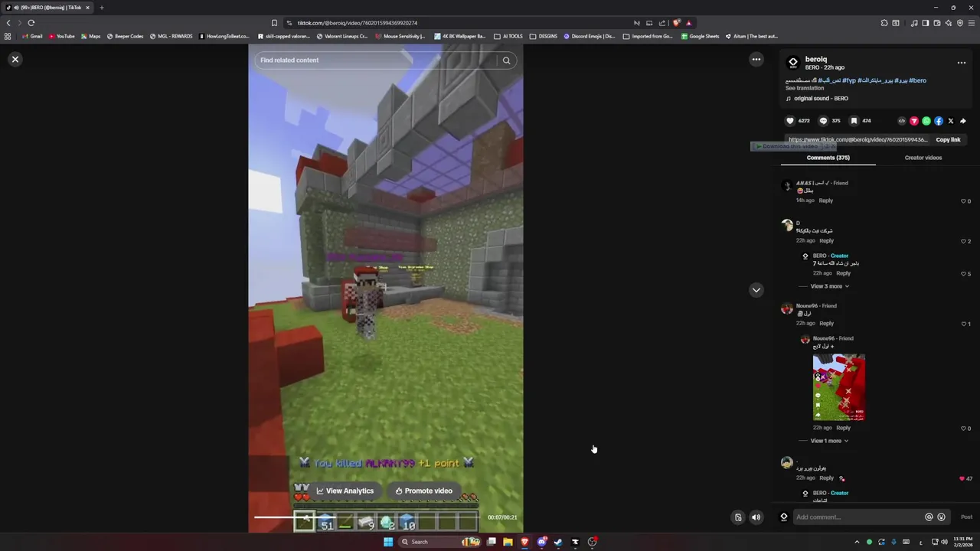Screen dimensions: 980x551
Task: Open Imported from Go... bookmarks folder
Action: coord(648,36)
